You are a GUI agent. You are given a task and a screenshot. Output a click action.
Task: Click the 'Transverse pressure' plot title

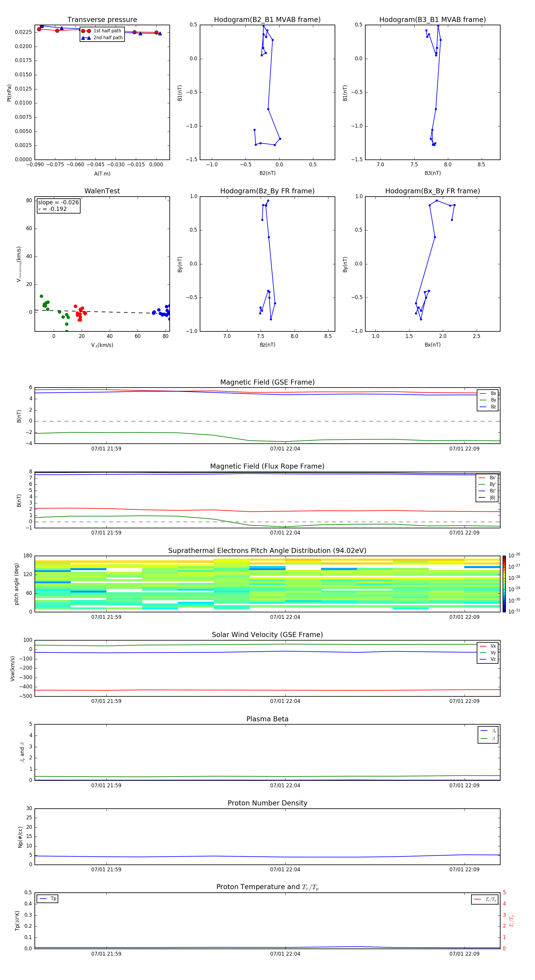pyautogui.click(x=102, y=20)
